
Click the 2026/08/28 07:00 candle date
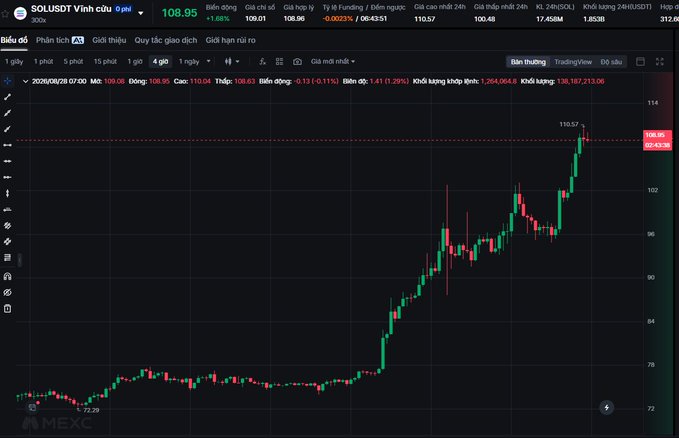(x=59, y=81)
